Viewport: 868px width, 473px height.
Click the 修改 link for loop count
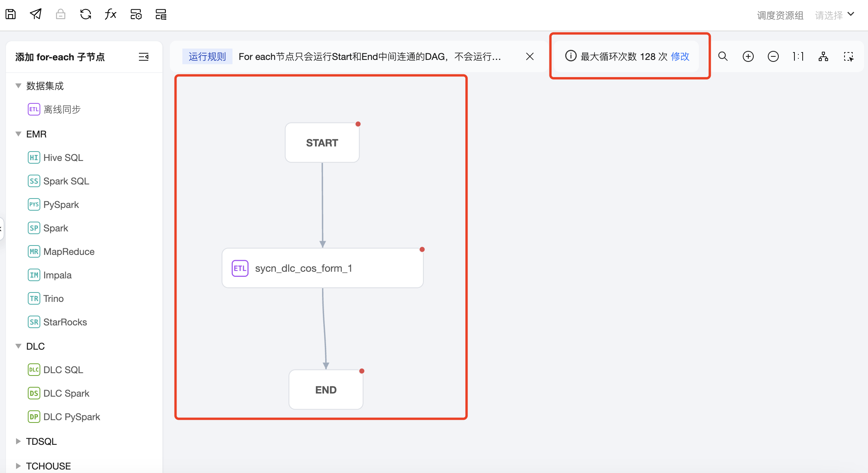click(680, 56)
